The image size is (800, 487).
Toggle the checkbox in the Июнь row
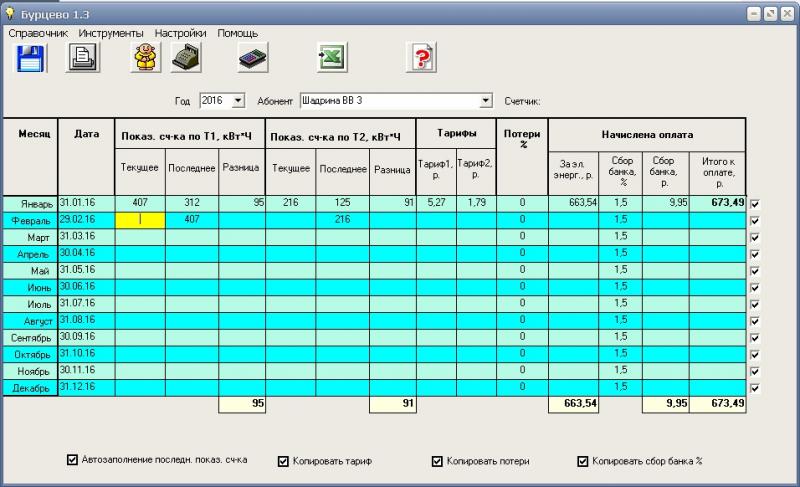pyautogui.click(x=755, y=288)
